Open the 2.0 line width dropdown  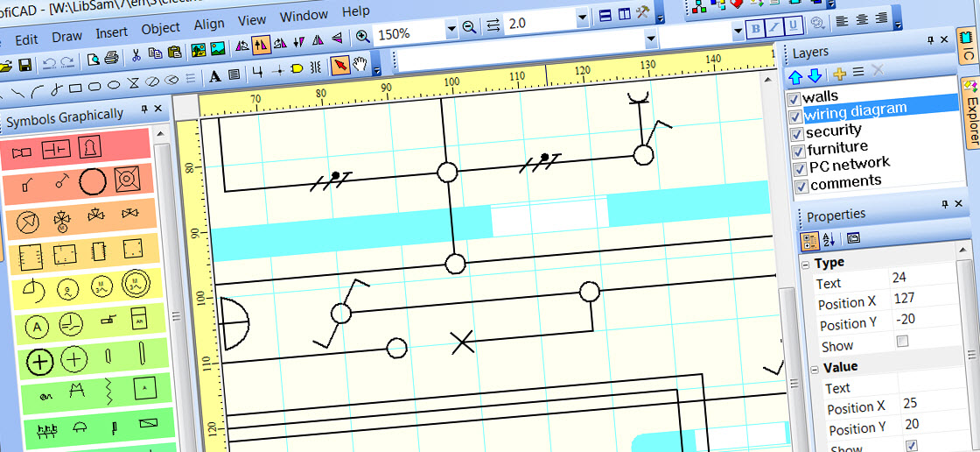click(x=583, y=18)
